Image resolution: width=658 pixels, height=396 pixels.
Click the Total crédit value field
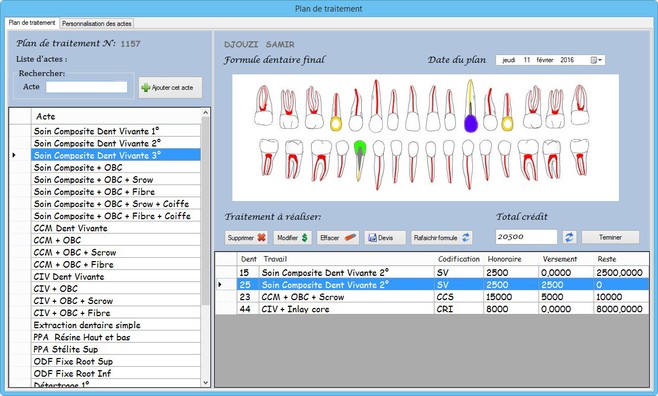(x=526, y=237)
